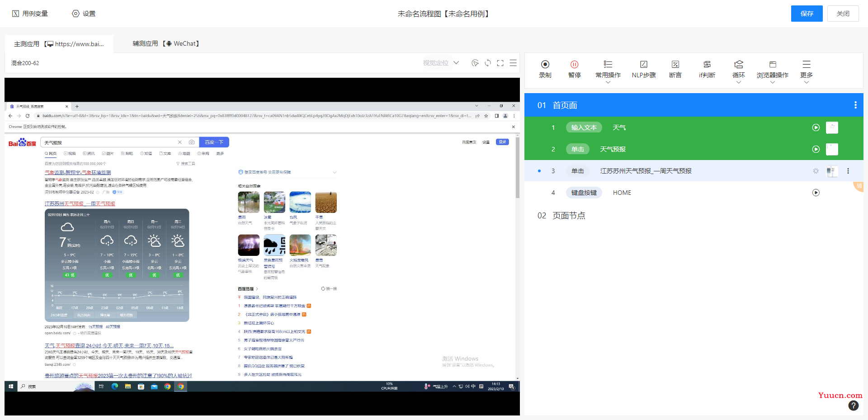This screenshot has width=868, height=420.
Task: Run step 4 键盘按键 HOME play icon
Action: [x=816, y=193]
